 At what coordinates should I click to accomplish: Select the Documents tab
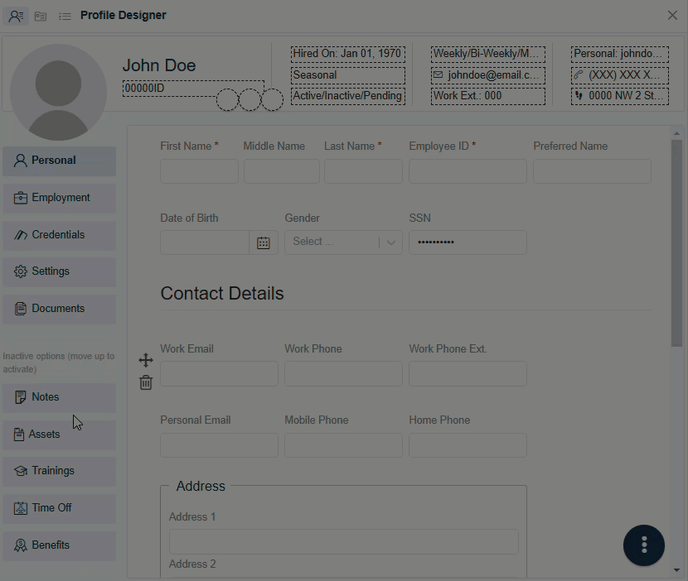click(59, 309)
